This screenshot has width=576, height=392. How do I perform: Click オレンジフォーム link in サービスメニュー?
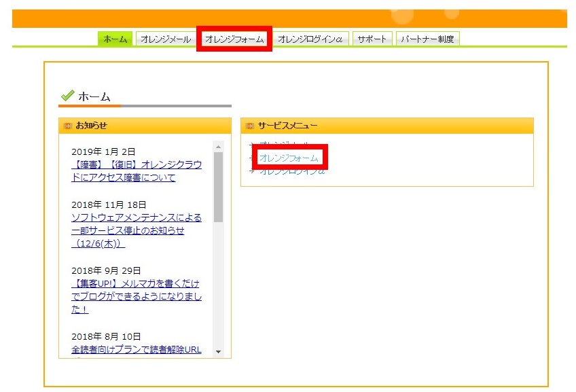(289, 158)
